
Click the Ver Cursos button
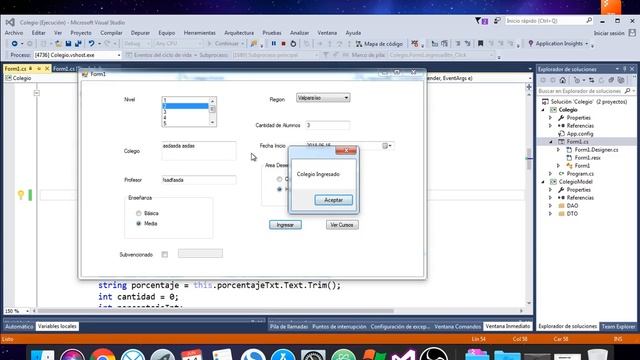(342, 225)
